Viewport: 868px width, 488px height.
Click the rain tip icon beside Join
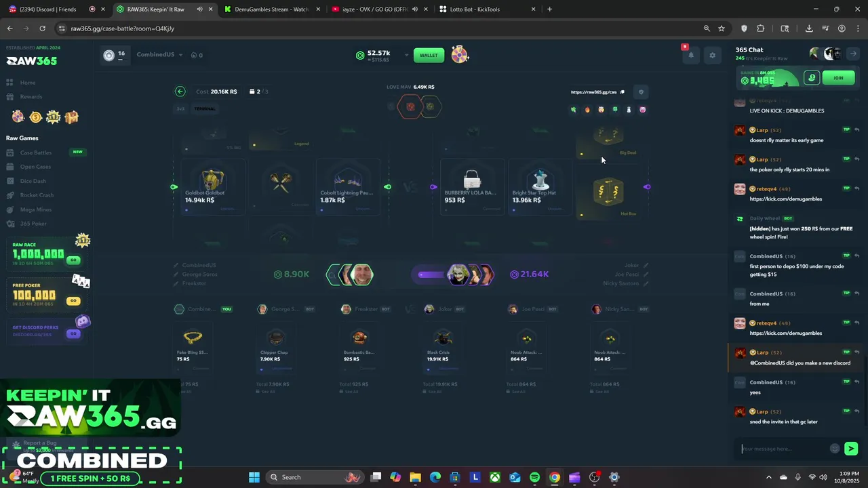pos(812,78)
